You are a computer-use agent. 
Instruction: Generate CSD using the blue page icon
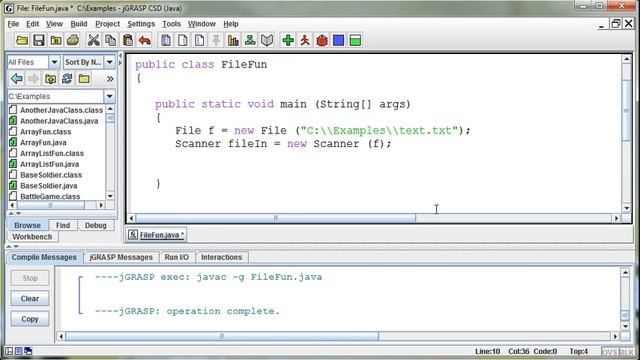coord(166,40)
